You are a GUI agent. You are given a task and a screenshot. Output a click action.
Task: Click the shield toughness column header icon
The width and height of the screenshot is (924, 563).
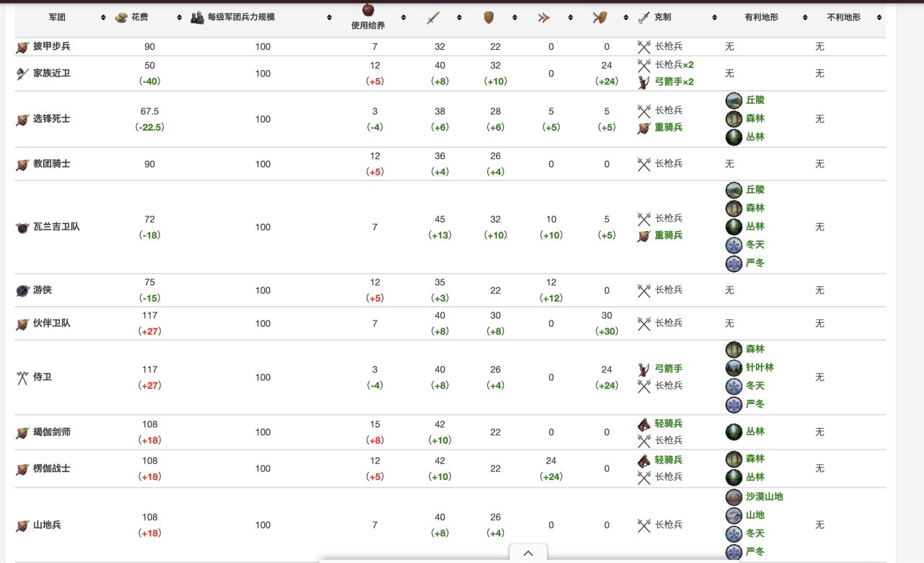[488, 18]
